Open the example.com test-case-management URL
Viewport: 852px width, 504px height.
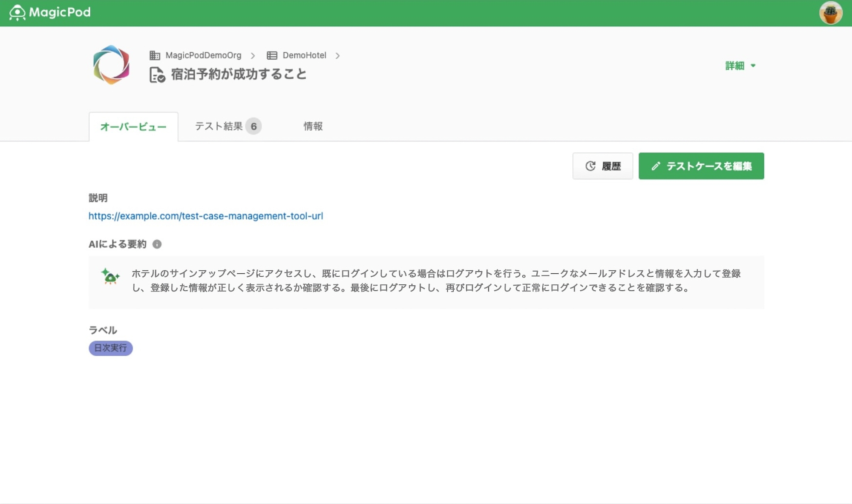click(206, 216)
